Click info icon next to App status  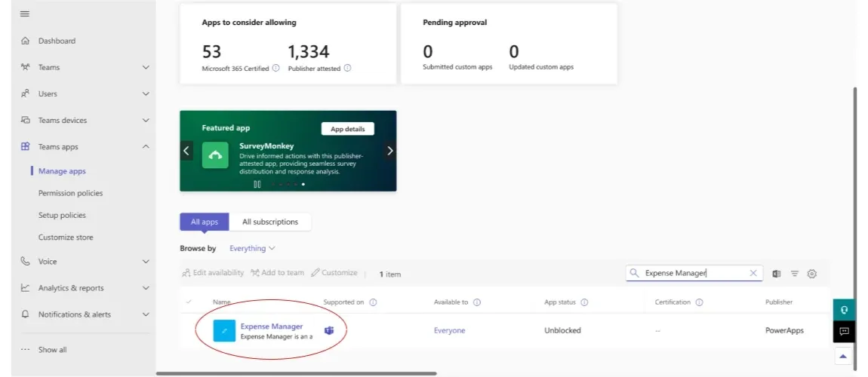pyautogui.click(x=584, y=302)
